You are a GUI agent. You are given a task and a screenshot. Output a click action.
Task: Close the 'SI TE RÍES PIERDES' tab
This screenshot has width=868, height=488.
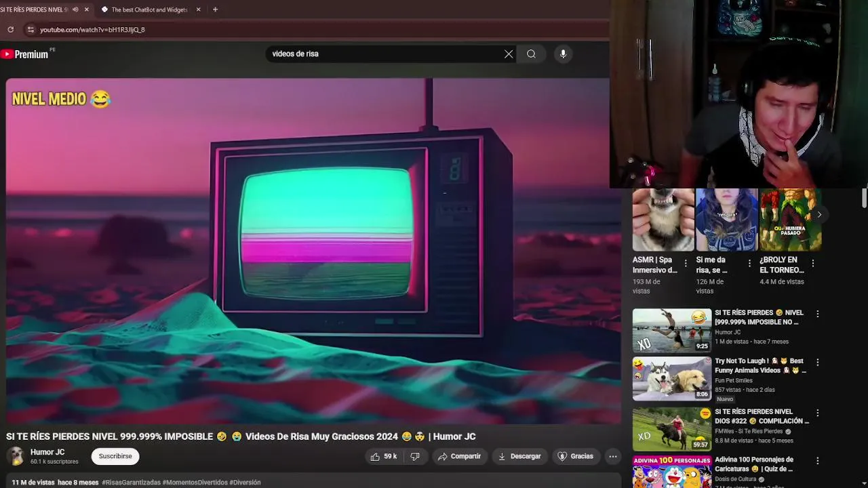tap(86, 9)
